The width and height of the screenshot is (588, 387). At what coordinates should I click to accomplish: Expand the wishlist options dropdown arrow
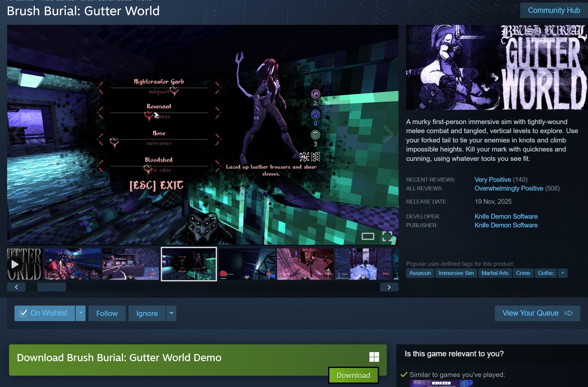click(81, 313)
